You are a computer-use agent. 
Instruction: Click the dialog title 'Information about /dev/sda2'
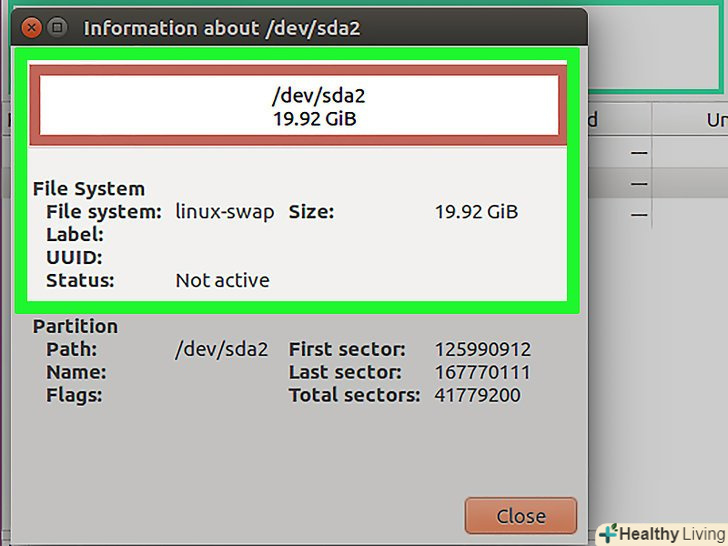click(221, 28)
